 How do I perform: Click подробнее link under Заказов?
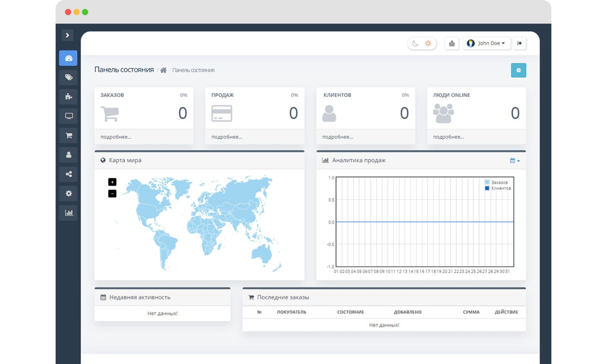(116, 137)
